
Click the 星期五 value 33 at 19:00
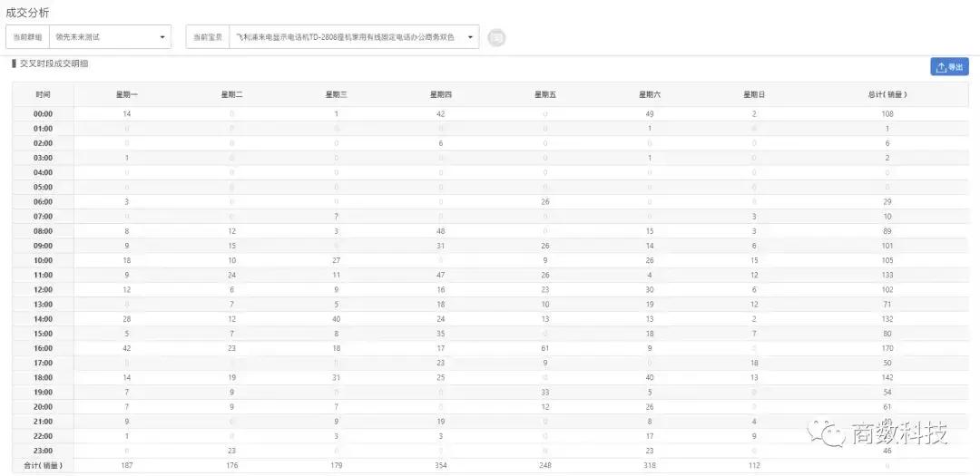coord(545,393)
